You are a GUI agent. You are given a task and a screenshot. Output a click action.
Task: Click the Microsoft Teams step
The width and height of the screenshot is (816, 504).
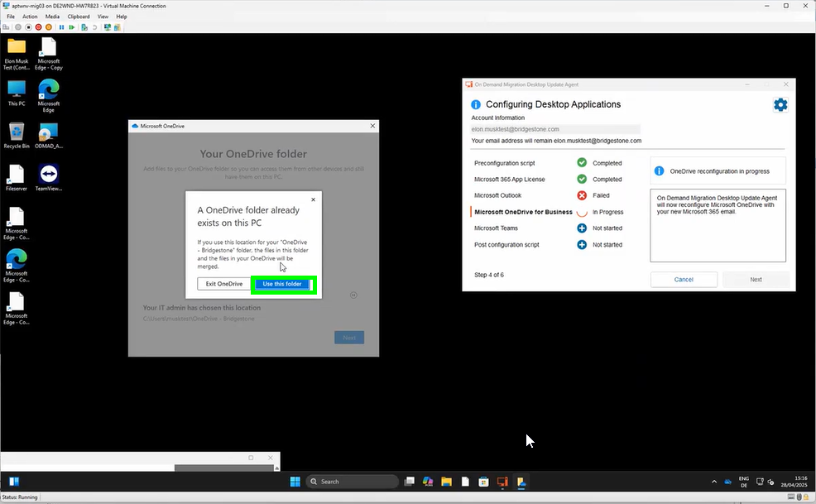(496, 228)
